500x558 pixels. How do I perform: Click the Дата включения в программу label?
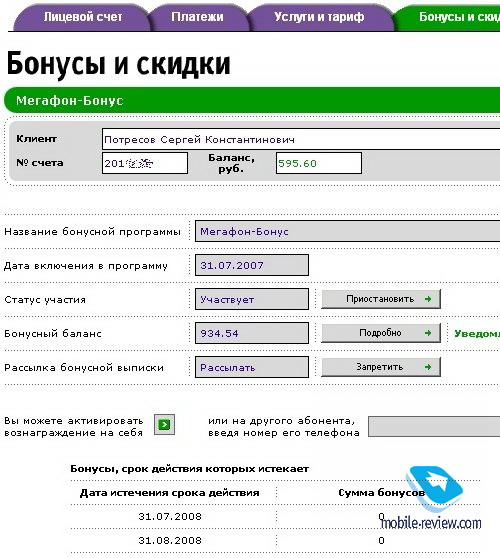click(86, 266)
